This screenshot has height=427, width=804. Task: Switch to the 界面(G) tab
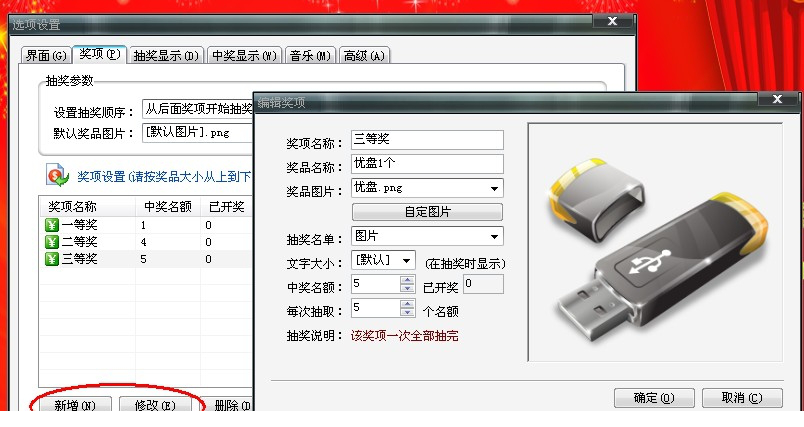click(x=46, y=55)
